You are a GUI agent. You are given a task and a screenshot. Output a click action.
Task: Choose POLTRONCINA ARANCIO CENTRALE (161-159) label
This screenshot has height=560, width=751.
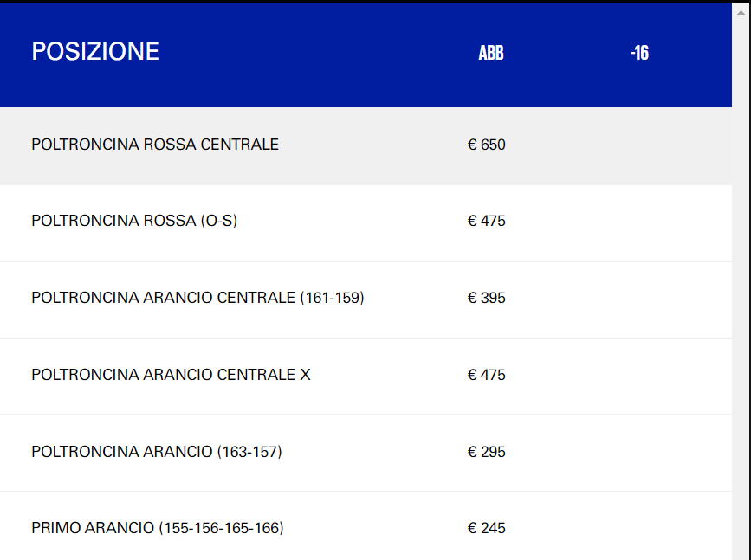(x=197, y=298)
